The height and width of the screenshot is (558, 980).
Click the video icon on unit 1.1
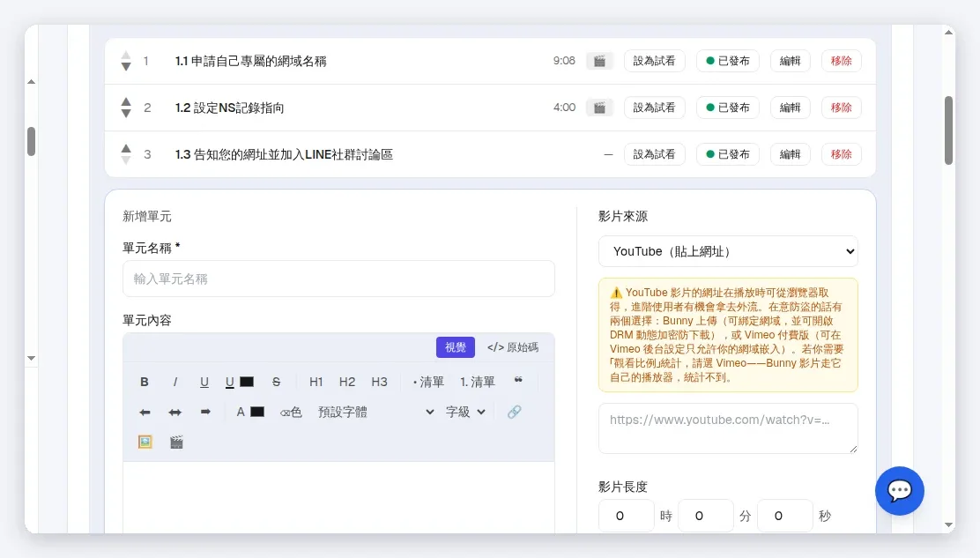(599, 61)
